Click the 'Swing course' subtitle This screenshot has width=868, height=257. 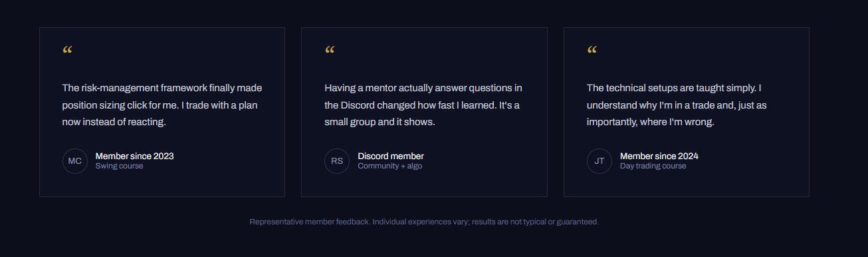[x=120, y=166]
